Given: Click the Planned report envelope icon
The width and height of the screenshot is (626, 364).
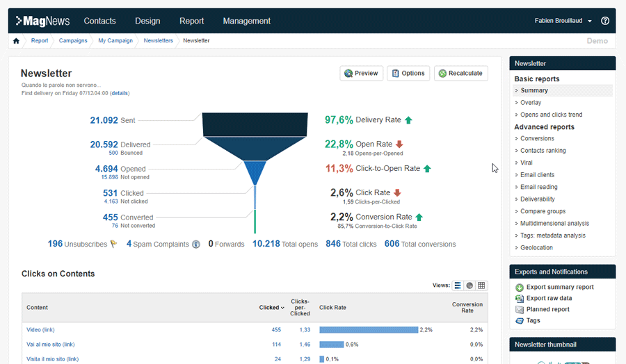Looking at the screenshot, I should click(x=520, y=310).
